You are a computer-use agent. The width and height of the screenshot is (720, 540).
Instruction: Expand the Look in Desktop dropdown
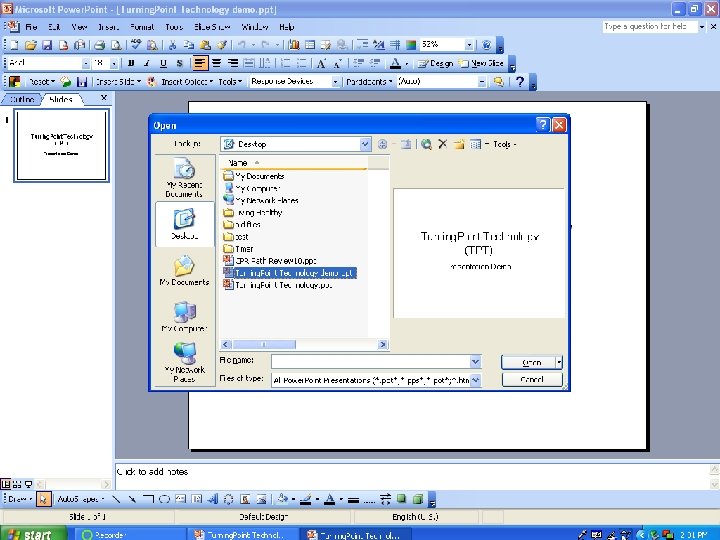click(365, 144)
